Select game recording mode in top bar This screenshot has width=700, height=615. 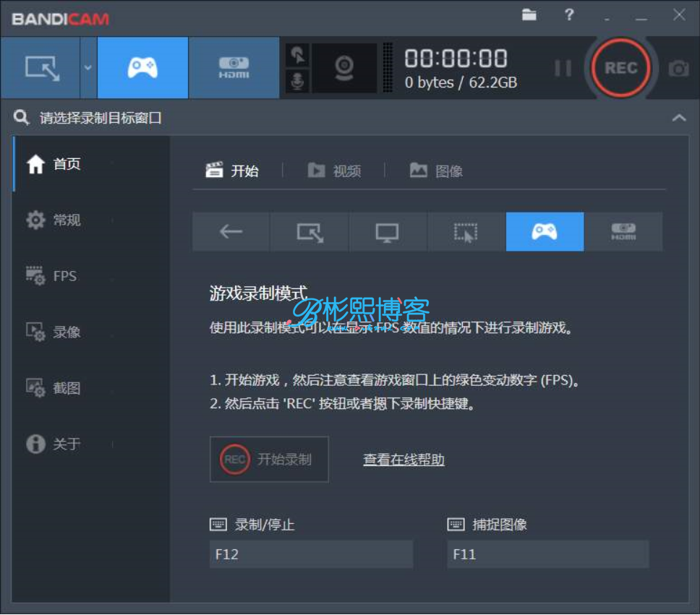(x=142, y=68)
